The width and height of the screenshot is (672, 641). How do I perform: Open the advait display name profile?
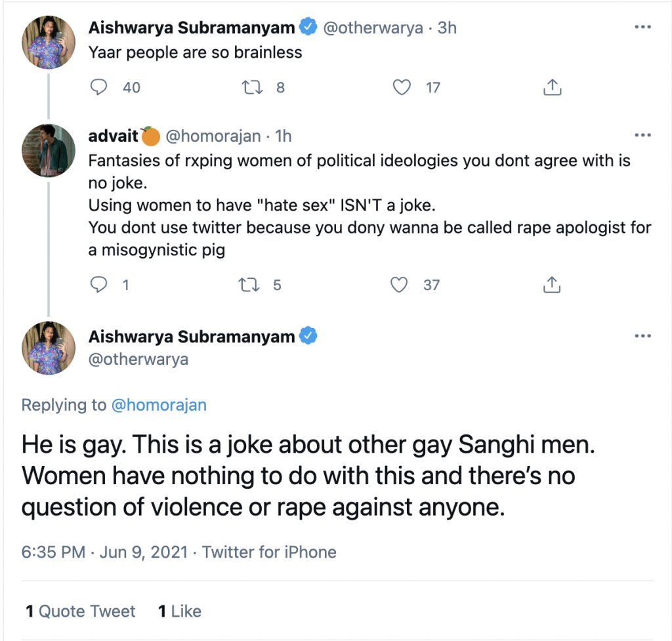pyautogui.click(x=113, y=136)
